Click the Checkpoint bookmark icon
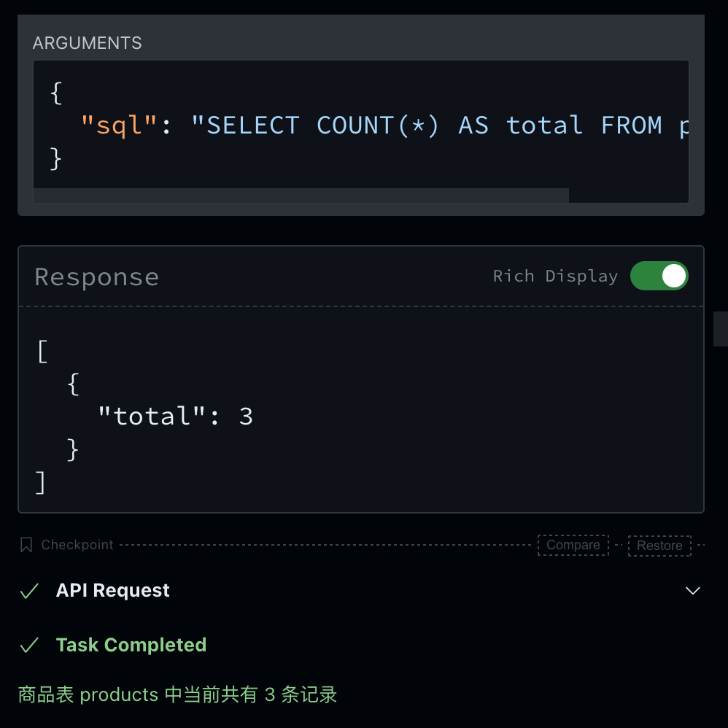The width and height of the screenshot is (728, 728). tap(26, 545)
